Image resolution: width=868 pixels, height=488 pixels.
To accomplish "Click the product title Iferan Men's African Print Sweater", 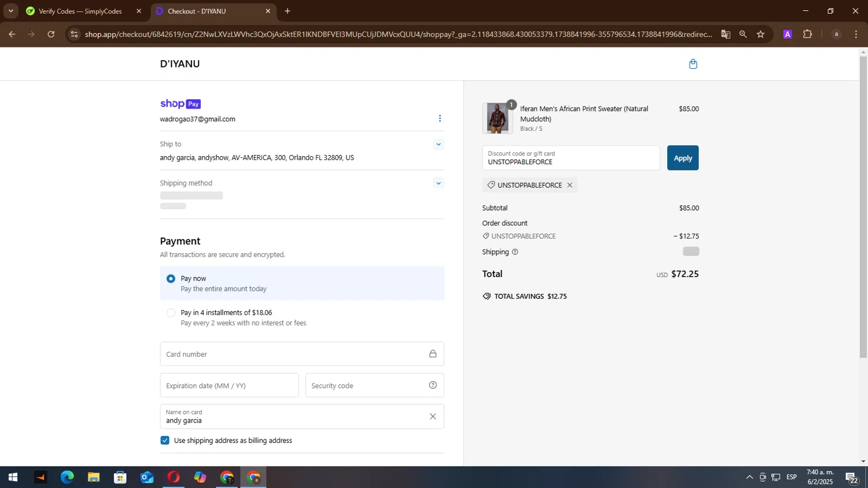I will click(x=584, y=114).
